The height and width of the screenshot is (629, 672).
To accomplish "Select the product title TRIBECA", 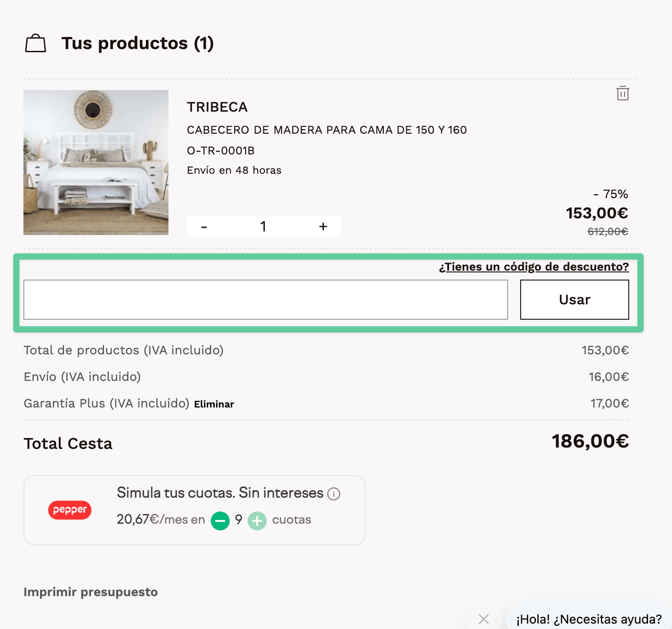I will (x=217, y=107).
